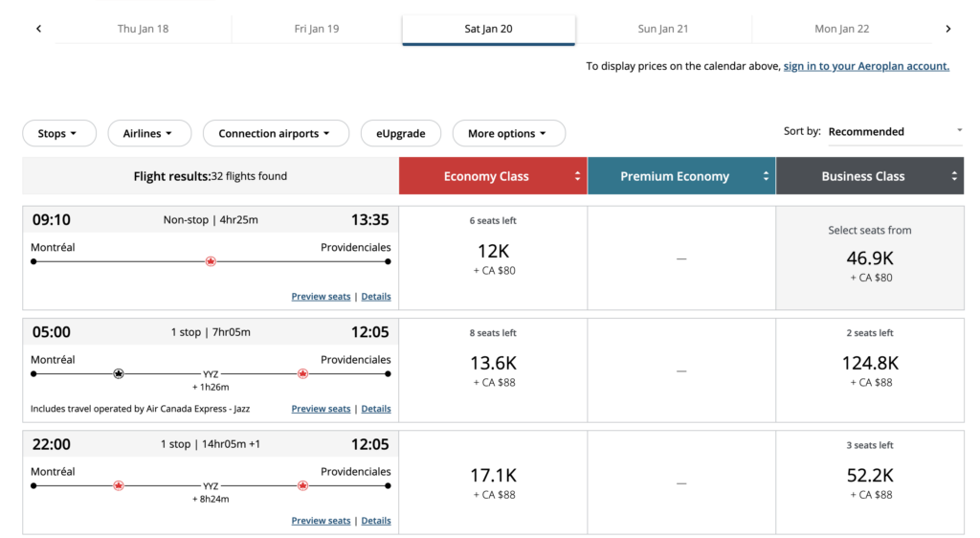Viewport: 980px width, 538px height.
Task: Open the Stops filter dropdown
Action: click(59, 133)
